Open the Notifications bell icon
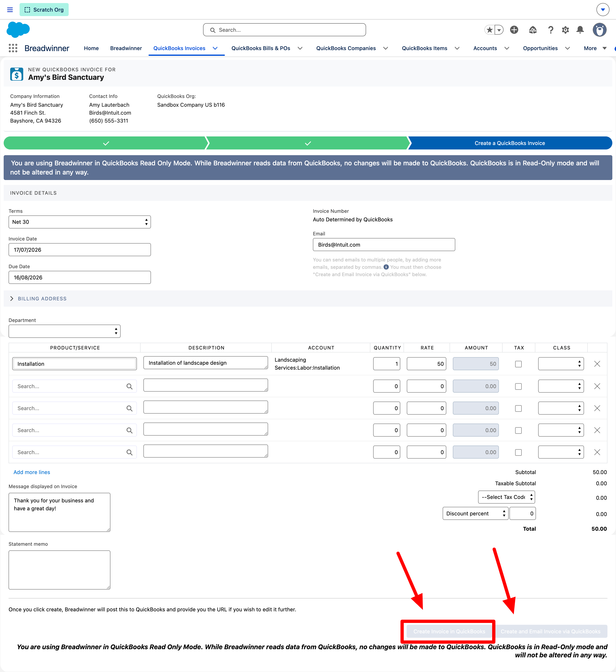Image resolution: width=616 pixels, height=672 pixels. click(580, 30)
